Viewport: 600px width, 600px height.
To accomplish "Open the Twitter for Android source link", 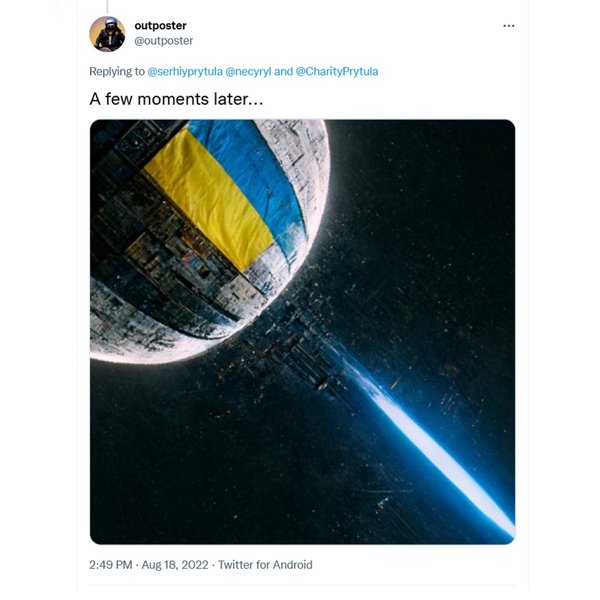I will point(265,565).
